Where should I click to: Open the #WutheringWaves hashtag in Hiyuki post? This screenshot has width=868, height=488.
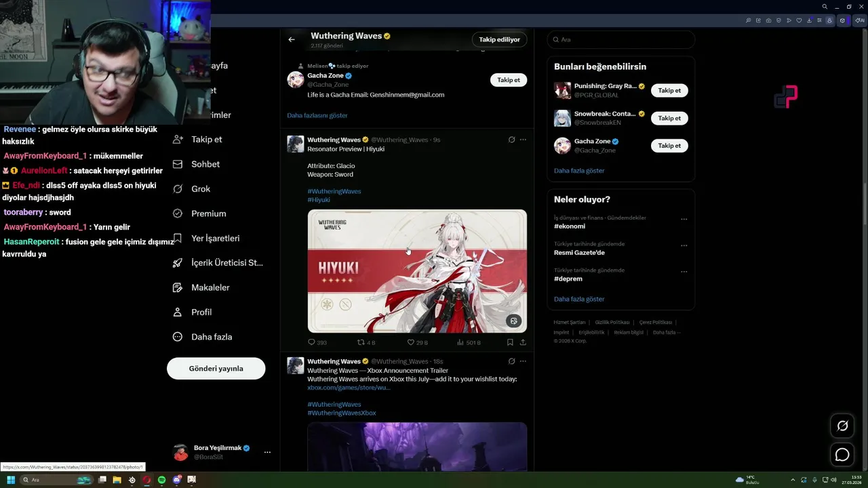pyautogui.click(x=334, y=191)
